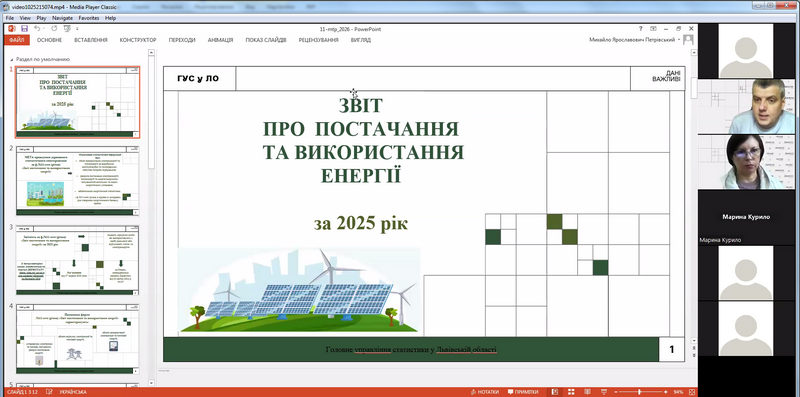
Task: Click the Undo arrow in the quick access toolbar
Action: [37, 29]
